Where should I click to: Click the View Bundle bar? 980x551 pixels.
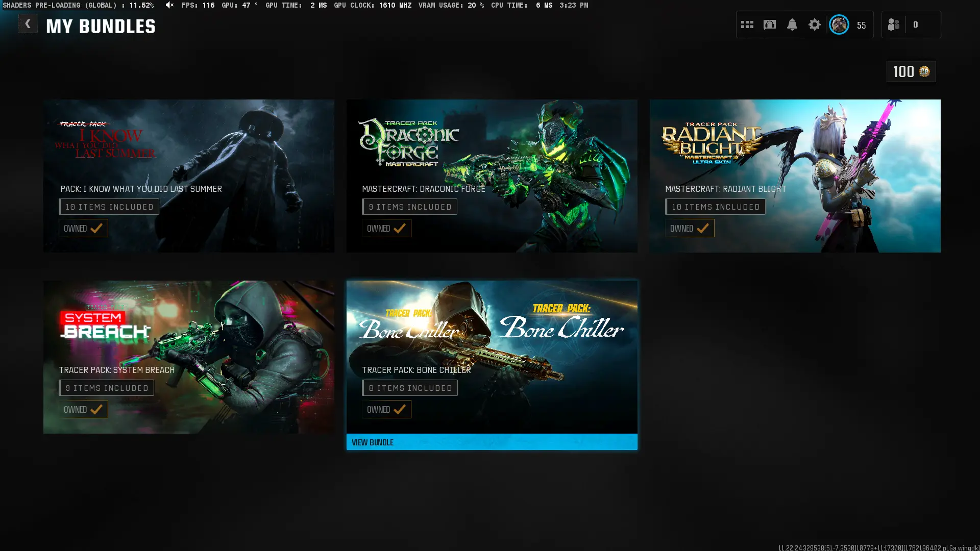pos(492,442)
